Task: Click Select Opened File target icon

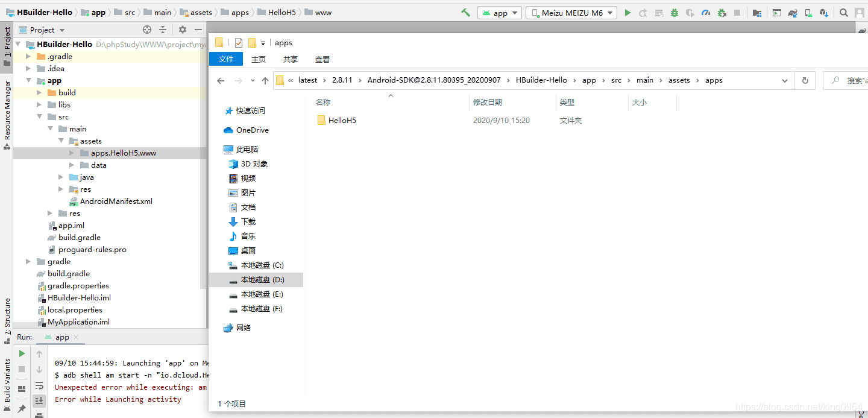Action: (147, 30)
